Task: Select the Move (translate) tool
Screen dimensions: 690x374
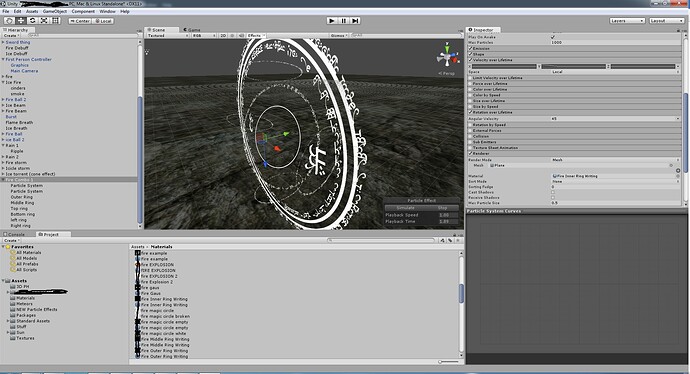Action: click(x=21, y=21)
